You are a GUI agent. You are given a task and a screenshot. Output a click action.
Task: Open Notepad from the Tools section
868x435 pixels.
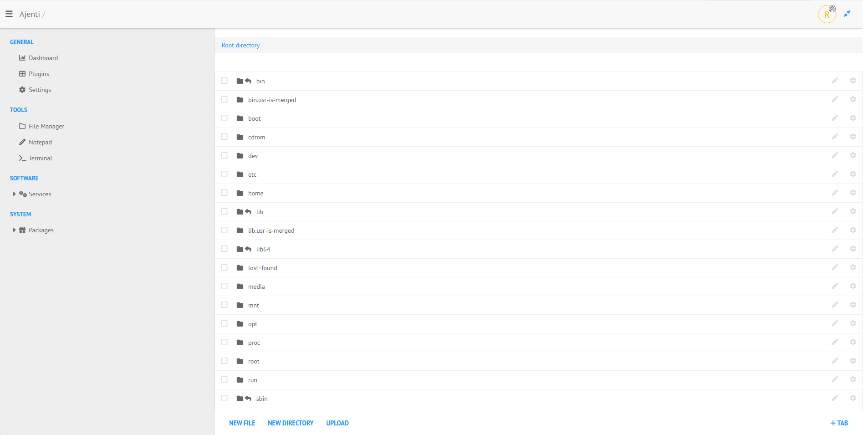click(40, 142)
